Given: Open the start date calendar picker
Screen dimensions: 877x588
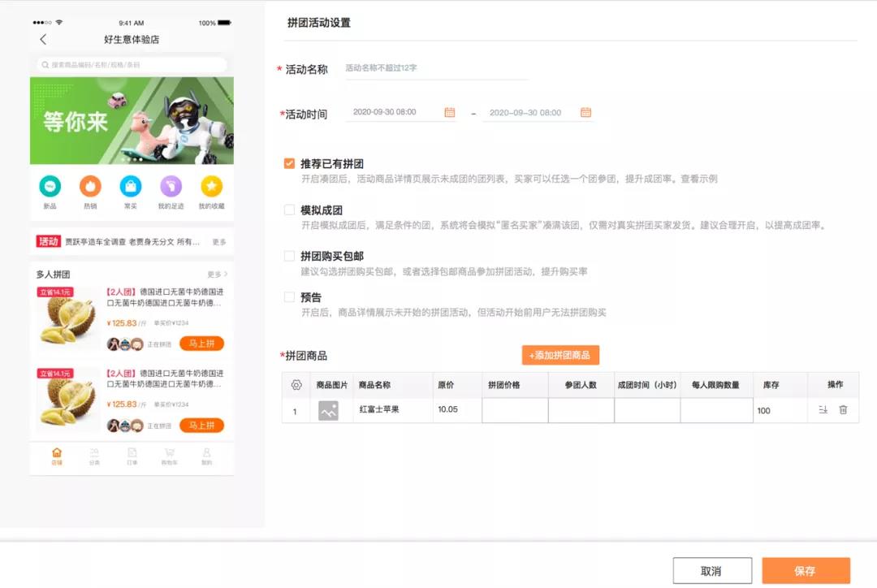Looking at the screenshot, I should point(450,113).
